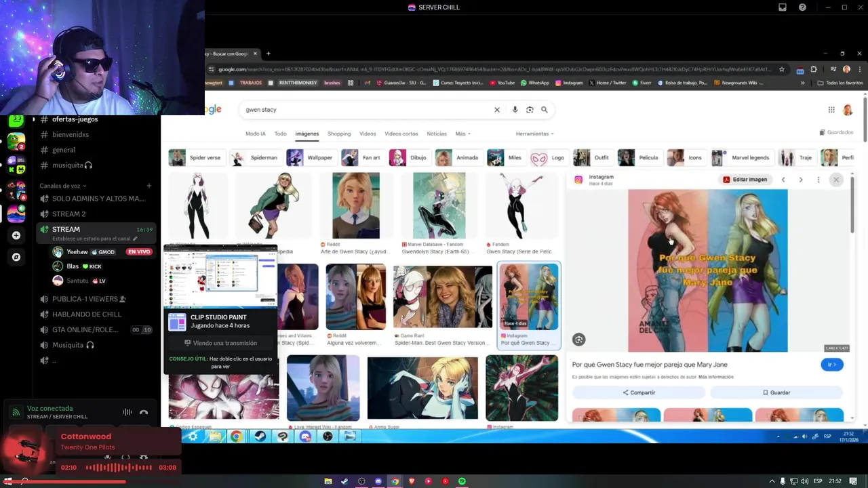The image size is (868, 488).
Task: Open the YouTube bookmark
Action: tap(501, 83)
